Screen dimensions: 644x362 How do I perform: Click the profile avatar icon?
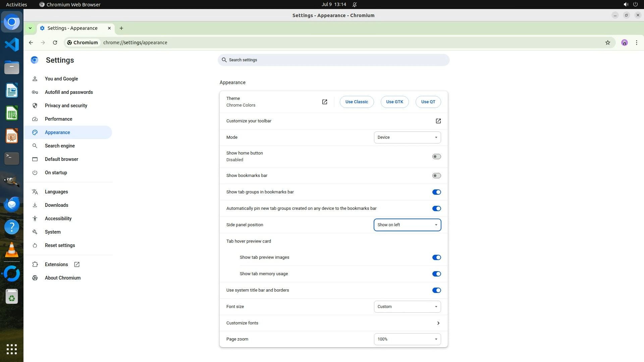coord(624,43)
